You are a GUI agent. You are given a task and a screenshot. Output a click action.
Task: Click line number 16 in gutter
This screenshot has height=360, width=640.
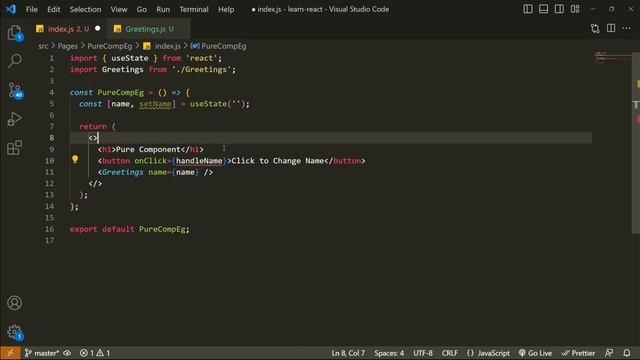click(x=49, y=229)
